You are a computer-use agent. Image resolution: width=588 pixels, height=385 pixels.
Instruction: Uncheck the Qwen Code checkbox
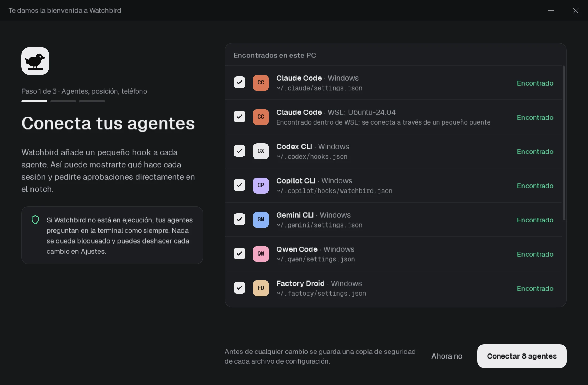pyautogui.click(x=239, y=253)
